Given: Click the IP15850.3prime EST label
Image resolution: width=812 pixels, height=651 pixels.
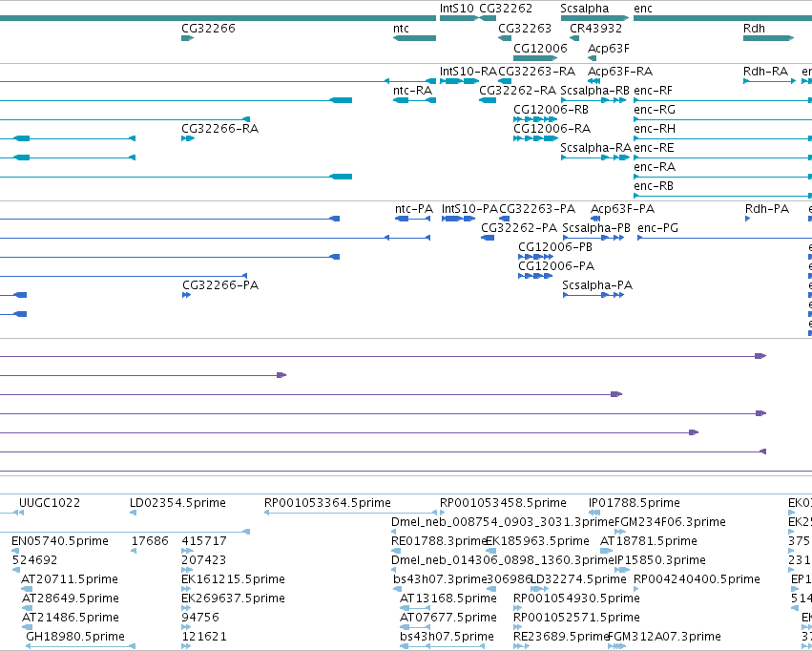Looking at the screenshot, I should click(x=659, y=560).
